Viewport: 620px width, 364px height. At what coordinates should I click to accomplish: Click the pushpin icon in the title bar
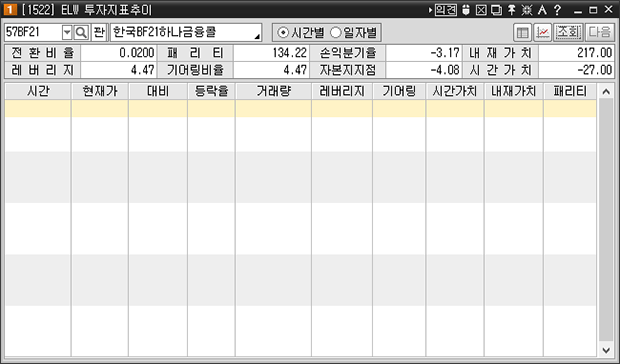[512, 10]
